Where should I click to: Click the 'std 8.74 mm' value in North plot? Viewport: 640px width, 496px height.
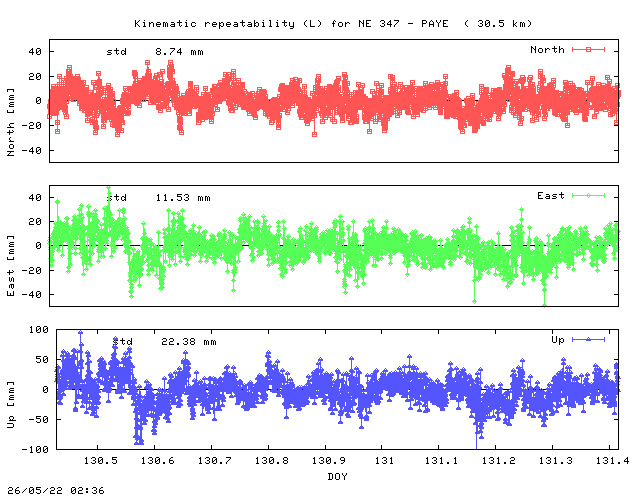click(155, 52)
